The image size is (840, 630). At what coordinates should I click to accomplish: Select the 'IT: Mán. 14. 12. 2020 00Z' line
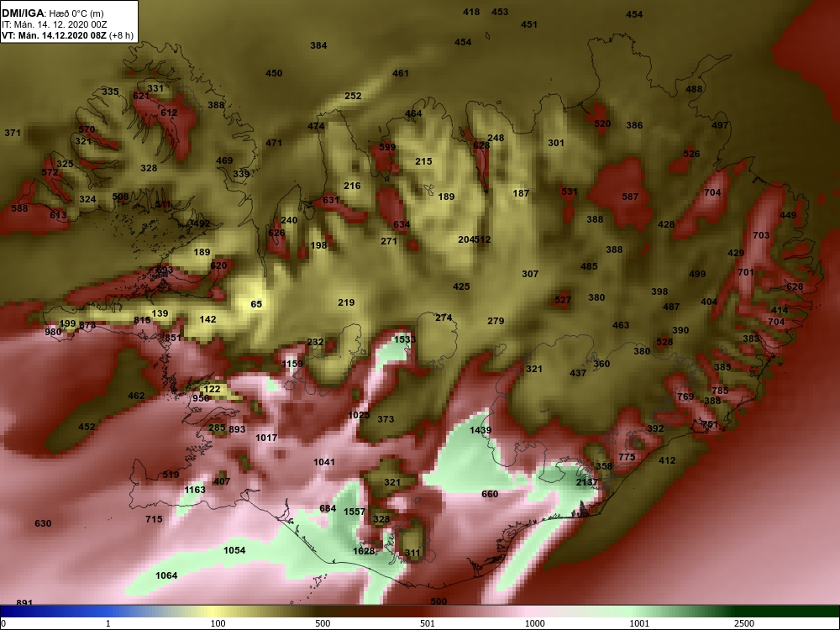(54, 24)
